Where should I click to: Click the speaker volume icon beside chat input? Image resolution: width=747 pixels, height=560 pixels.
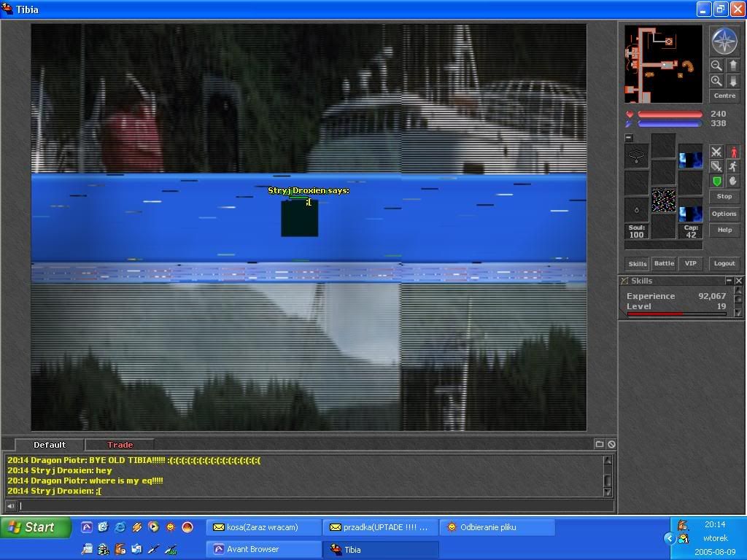click(x=11, y=506)
